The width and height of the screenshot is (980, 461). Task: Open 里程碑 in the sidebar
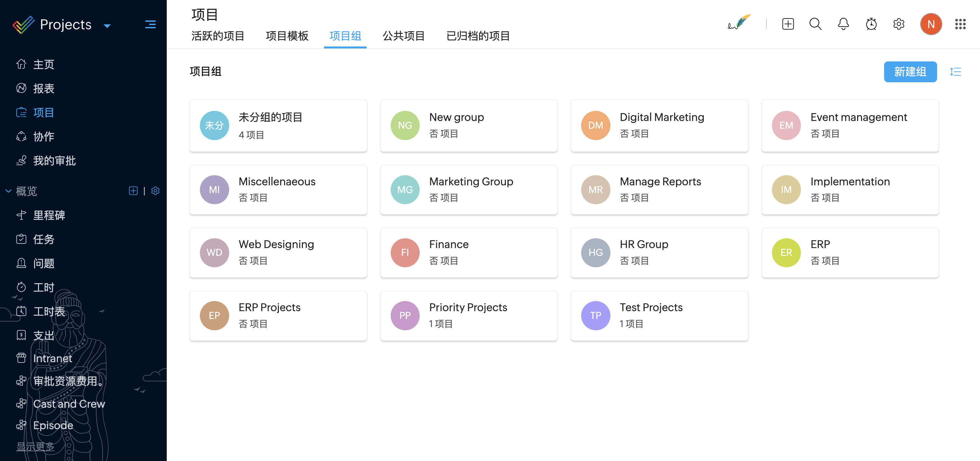click(49, 215)
